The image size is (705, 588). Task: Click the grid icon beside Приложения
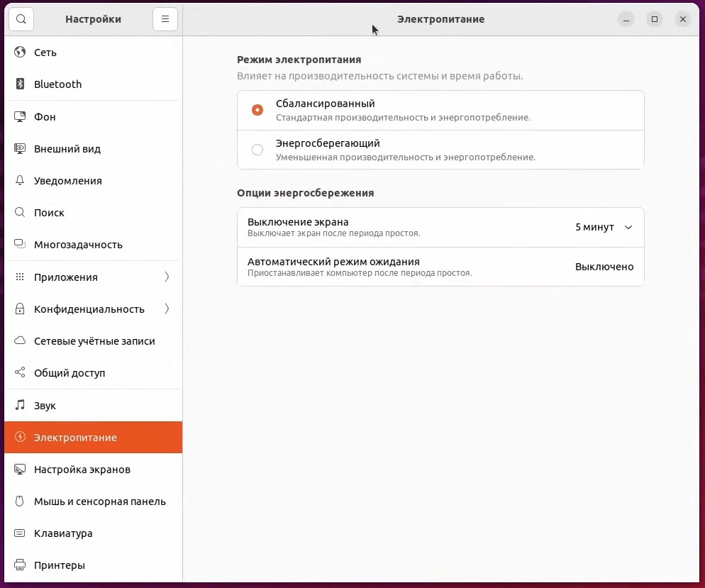[20, 277]
